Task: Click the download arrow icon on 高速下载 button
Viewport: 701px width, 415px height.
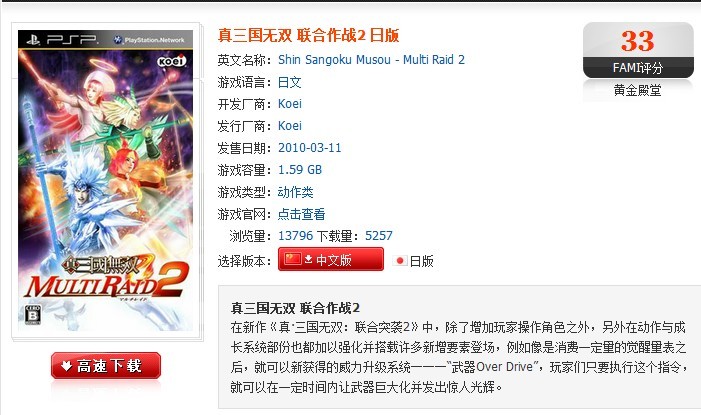Action: click(66, 366)
